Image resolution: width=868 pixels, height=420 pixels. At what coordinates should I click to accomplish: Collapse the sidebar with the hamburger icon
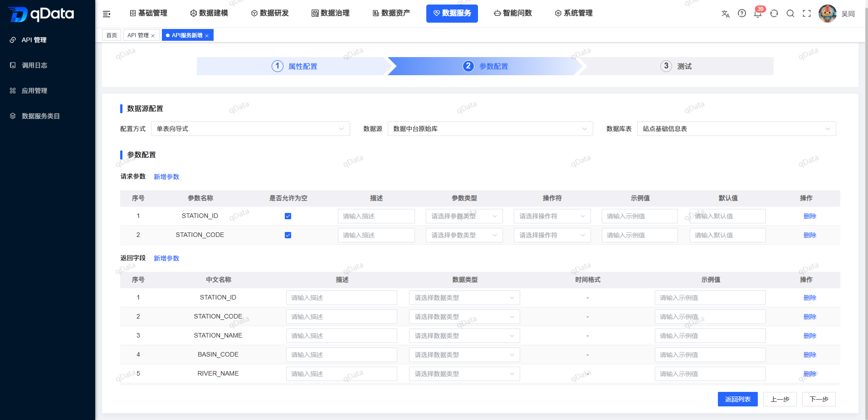[x=107, y=14]
